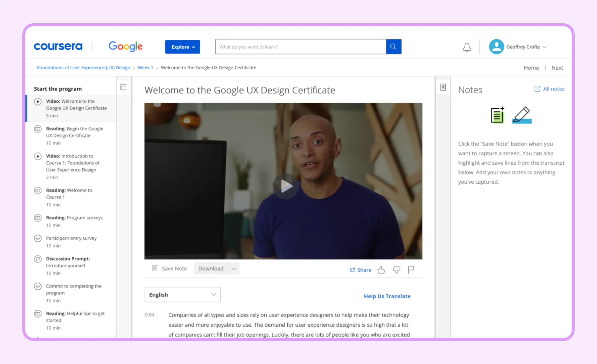Click the thumbs down icon
597x364 pixels.
[396, 269]
